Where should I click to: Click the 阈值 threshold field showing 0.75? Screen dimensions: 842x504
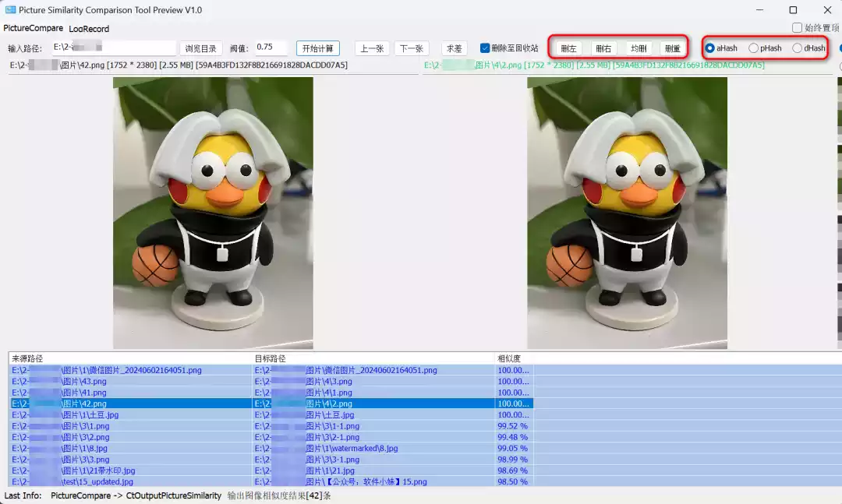click(x=270, y=48)
